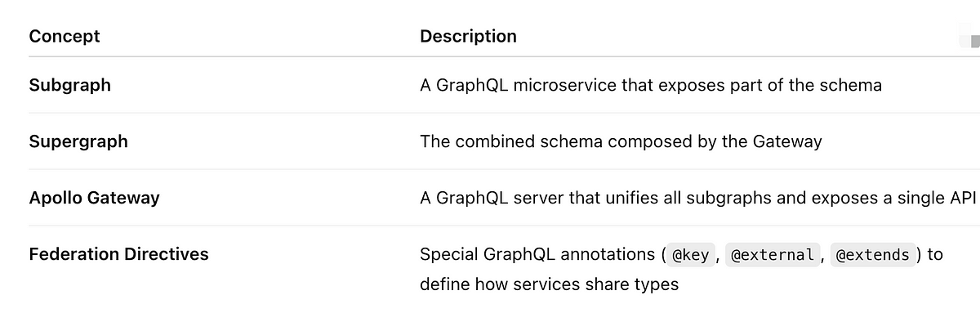Select the Description column header

(x=468, y=36)
